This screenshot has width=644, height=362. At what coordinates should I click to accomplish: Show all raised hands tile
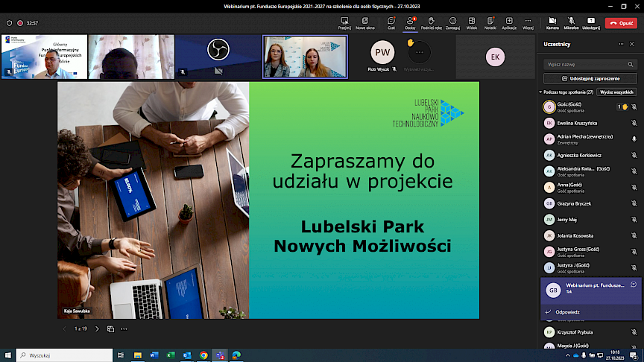click(419, 53)
